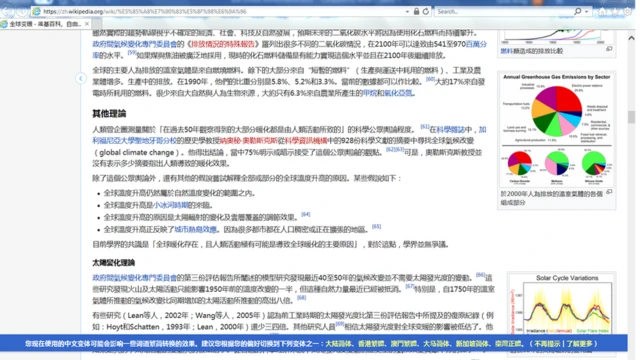This screenshot has height=360, width=640.
Task: Open the 排放情況的特殊報告 red link
Action: [x=222, y=44]
